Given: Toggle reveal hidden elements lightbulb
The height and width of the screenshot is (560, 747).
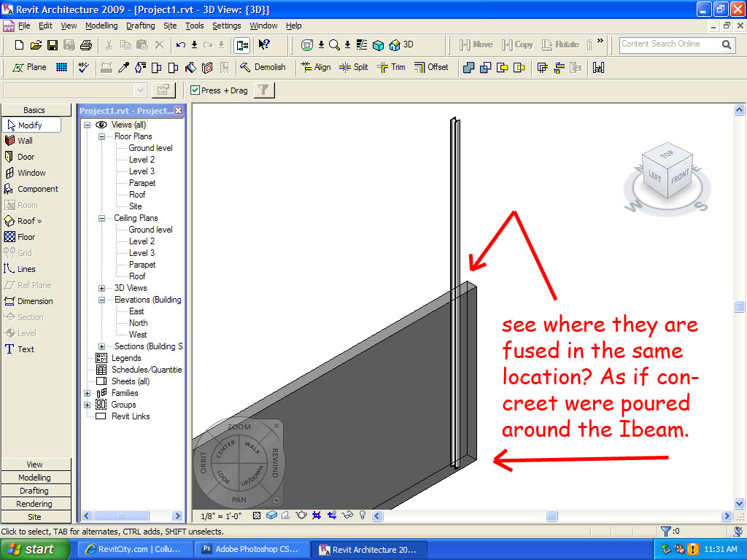Looking at the screenshot, I should 363,516.
